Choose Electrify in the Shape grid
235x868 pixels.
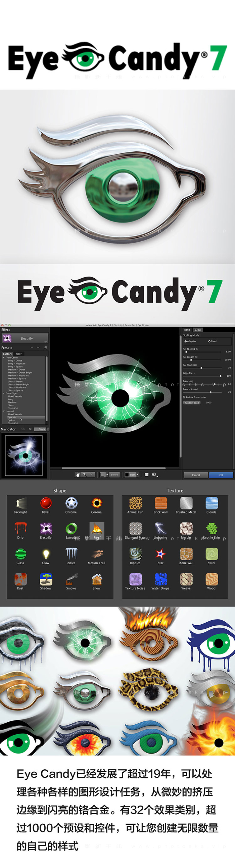(x=46, y=528)
